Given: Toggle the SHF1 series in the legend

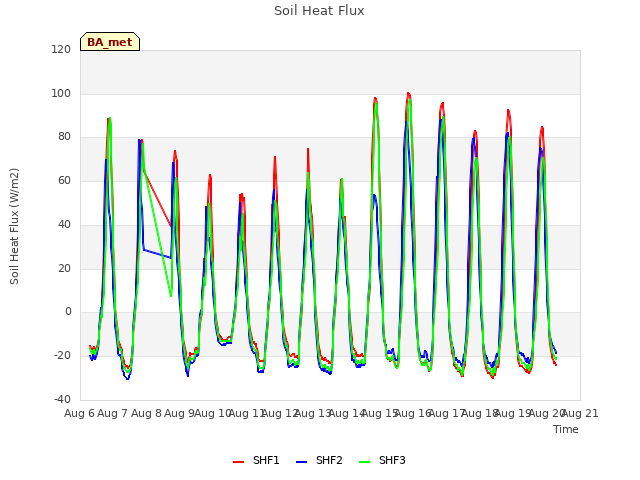Looking at the screenshot, I should pos(256,460).
